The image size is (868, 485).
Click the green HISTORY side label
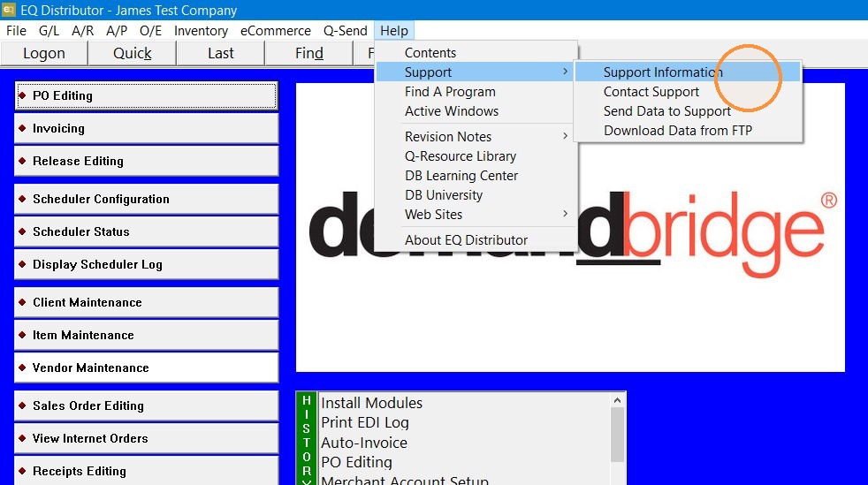pos(307,438)
